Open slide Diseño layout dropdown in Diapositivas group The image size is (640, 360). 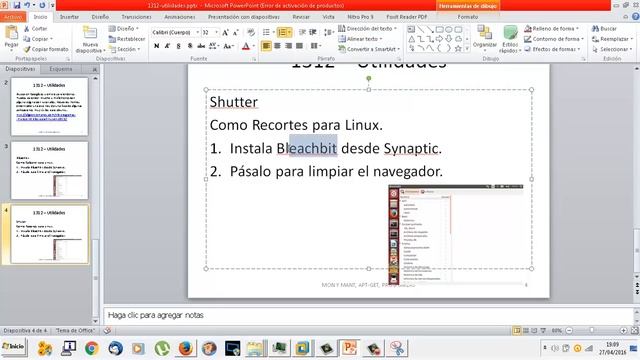[124, 29]
